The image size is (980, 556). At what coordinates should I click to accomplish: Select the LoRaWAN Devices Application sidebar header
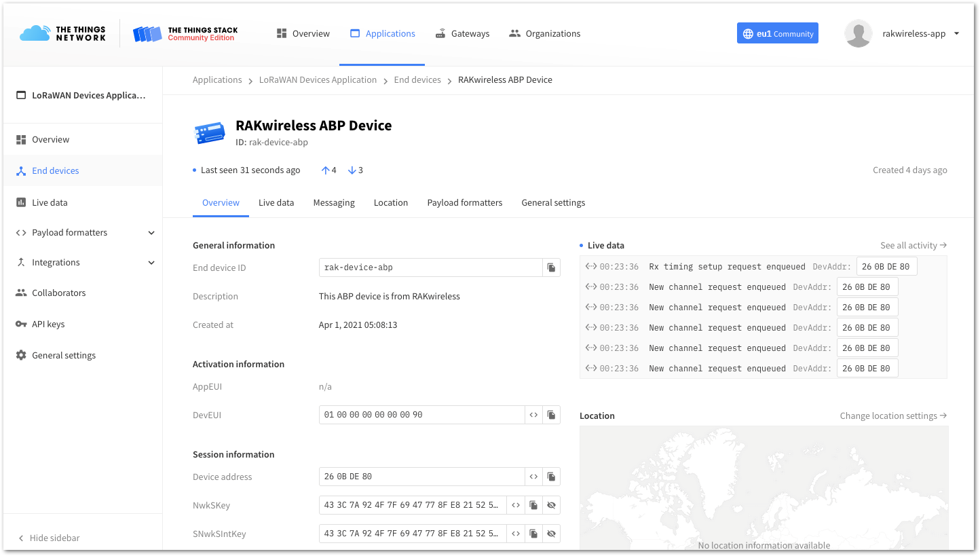click(x=82, y=95)
